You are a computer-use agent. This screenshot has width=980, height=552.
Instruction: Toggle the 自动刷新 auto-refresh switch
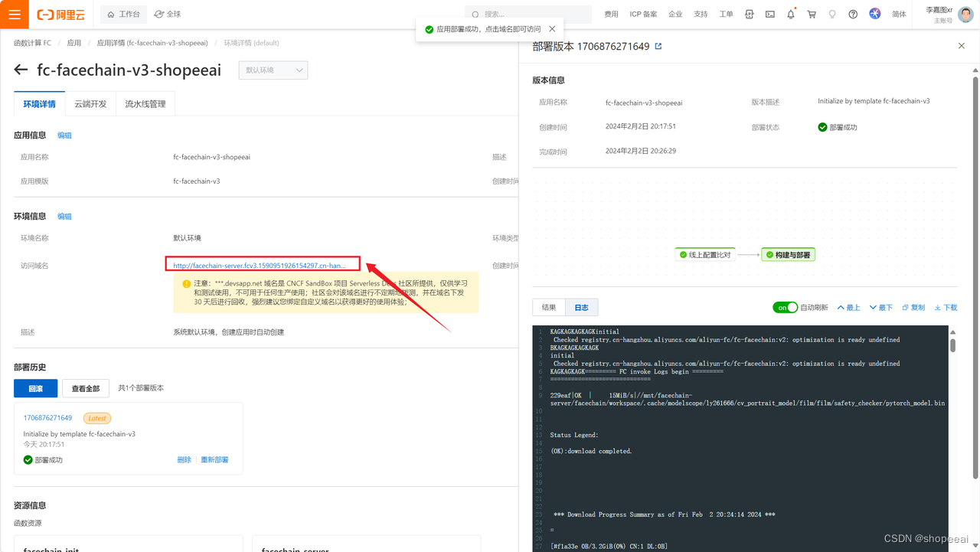(x=785, y=307)
